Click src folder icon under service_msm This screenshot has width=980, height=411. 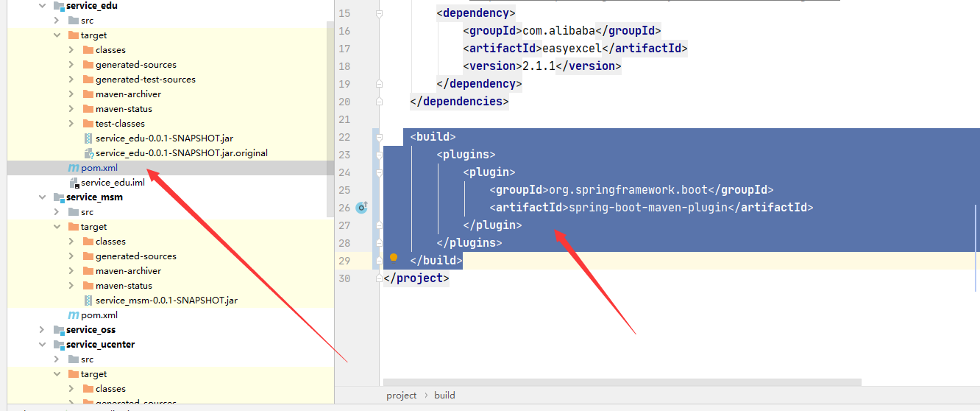[74, 212]
